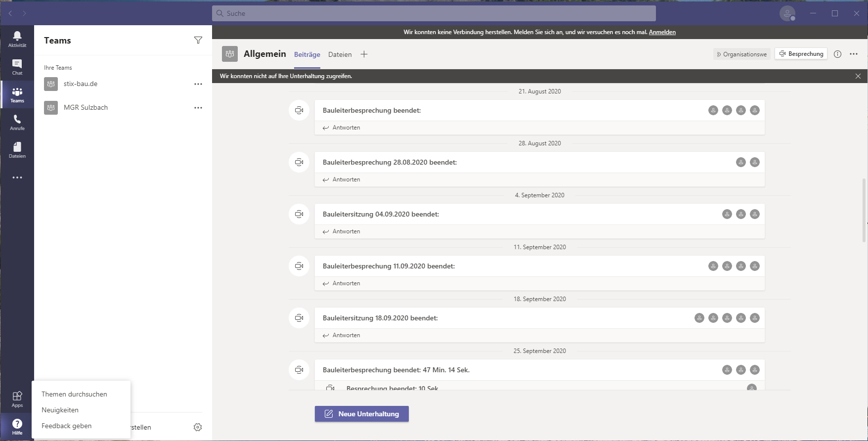Open Anrufe phone icon
The image size is (868, 441).
[17, 122]
